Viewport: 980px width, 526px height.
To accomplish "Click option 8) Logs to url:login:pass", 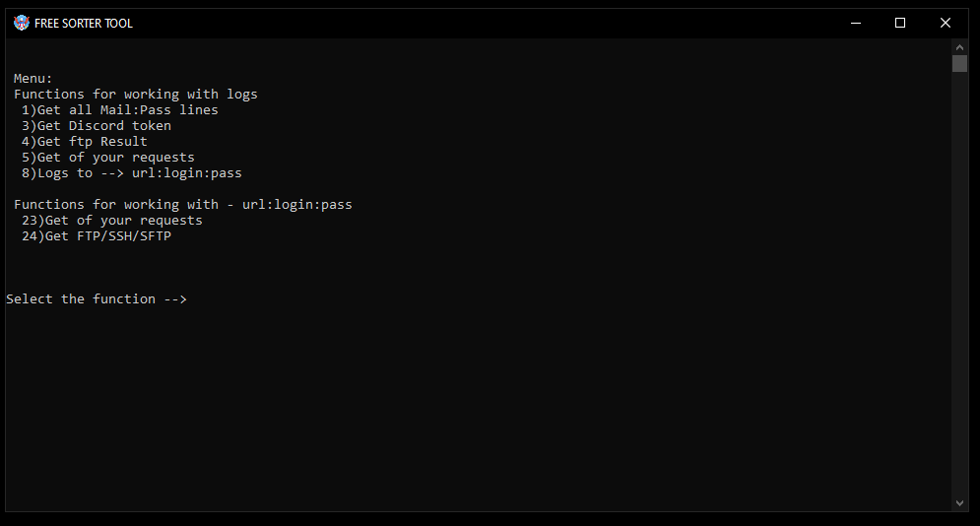I will coord(132,173).
